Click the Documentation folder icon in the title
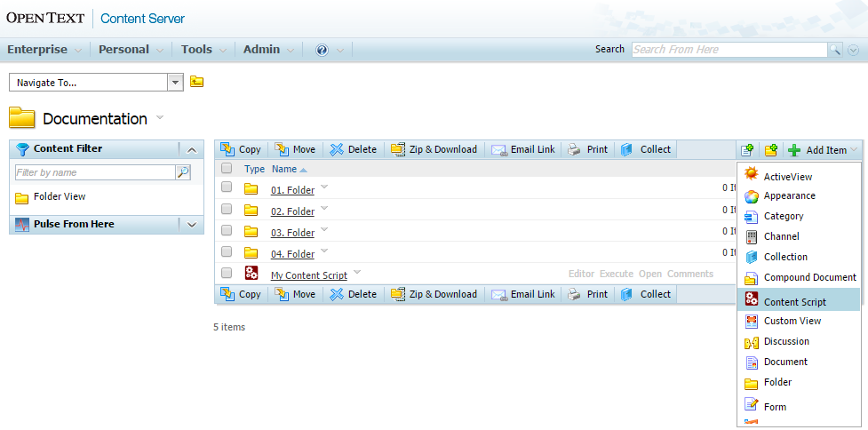Screen dimensions: 868x430 22,118
